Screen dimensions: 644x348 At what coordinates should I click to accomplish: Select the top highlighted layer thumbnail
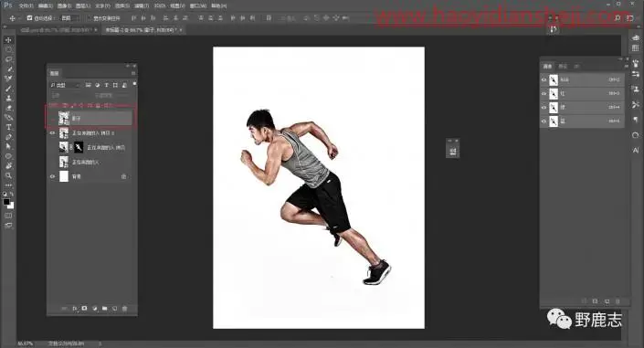[64, 119]
